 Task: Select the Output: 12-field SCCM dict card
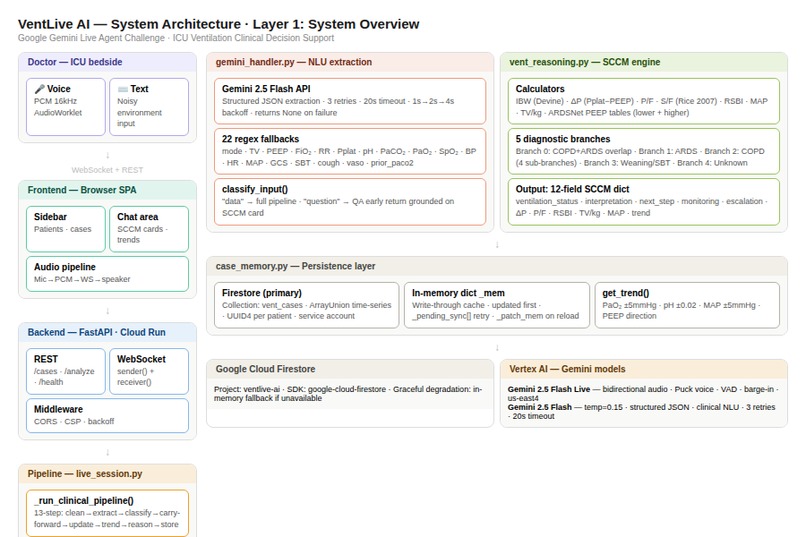click(644, 201)
